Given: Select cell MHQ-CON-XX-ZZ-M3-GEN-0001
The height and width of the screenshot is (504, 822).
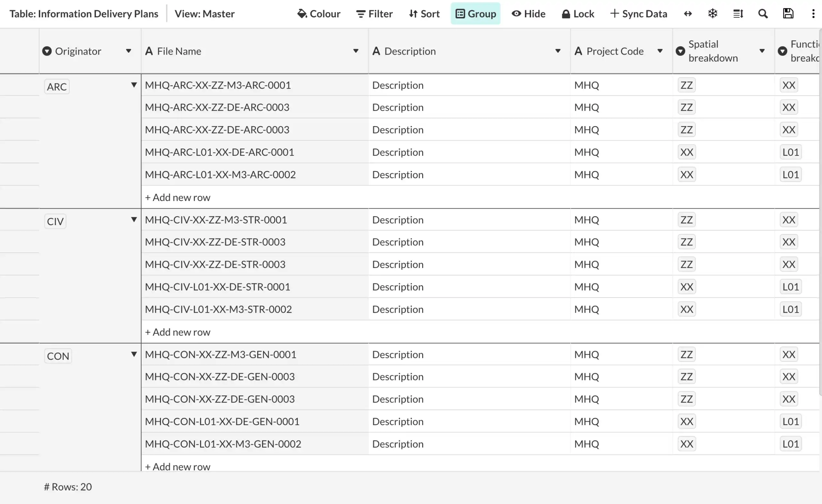Looking at the screenshot, I should [x=221, y=354].
